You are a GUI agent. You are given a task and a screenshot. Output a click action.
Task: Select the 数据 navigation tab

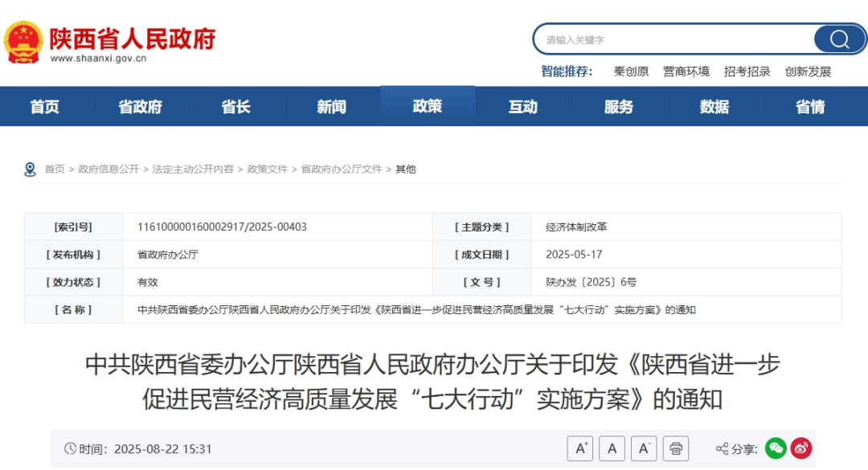pyautogui.click(x=714, y=106)
